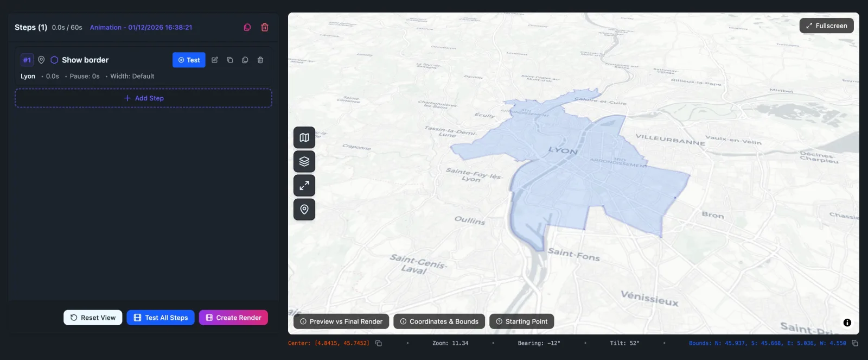This screenshot has width=868, height=360.
Task: Edit the Show border step with the pencil icon
Action: (x=215, y=60)
